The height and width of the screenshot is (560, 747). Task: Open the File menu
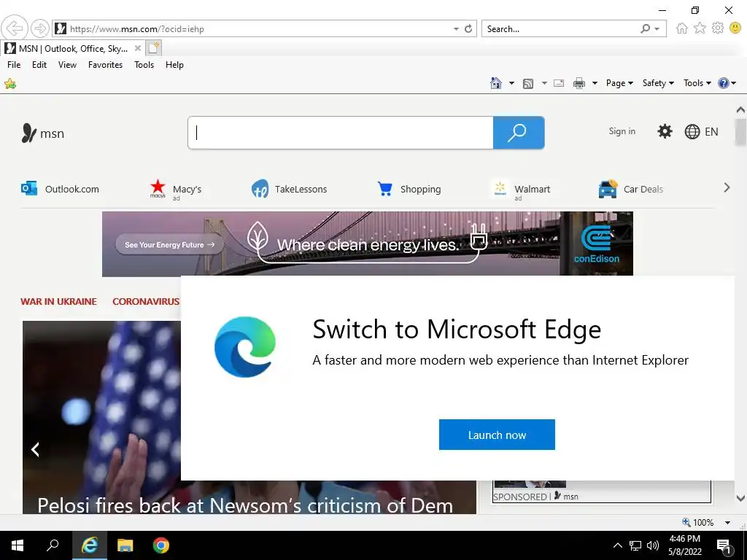click(14, 65)
